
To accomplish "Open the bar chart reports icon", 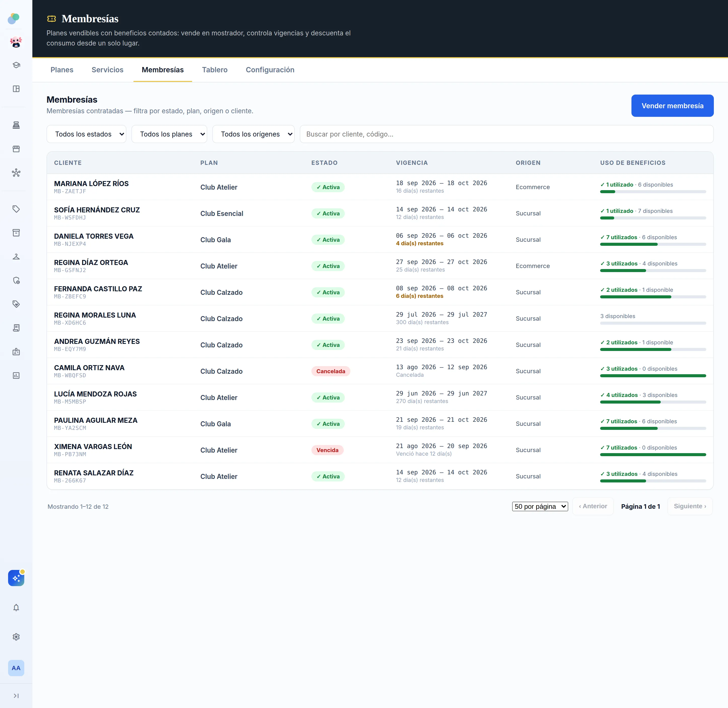I will point(16,375).
